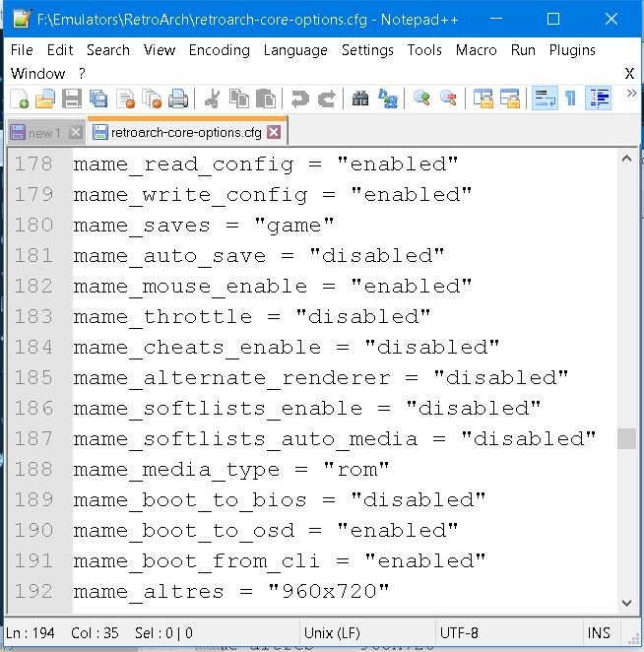
Task: Open the Edit menu
Action: [60, 50]
